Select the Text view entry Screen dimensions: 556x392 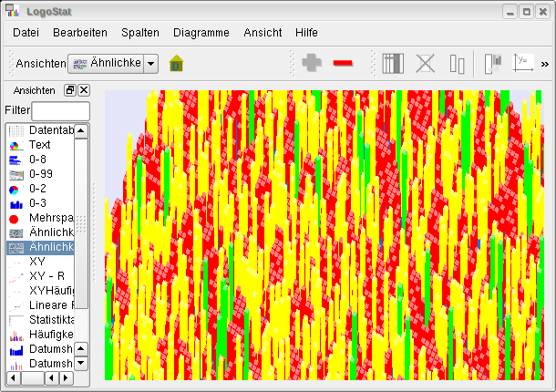(x=40, y=145)
